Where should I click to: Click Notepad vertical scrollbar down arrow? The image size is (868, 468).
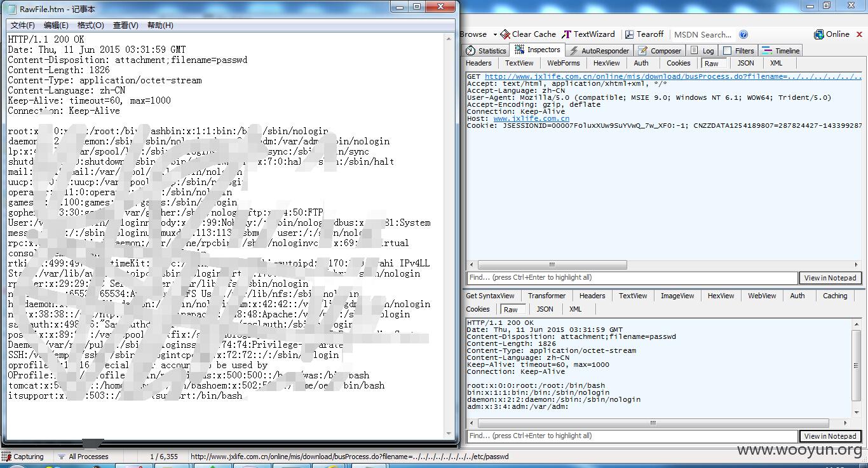click(x=449, y=434)
